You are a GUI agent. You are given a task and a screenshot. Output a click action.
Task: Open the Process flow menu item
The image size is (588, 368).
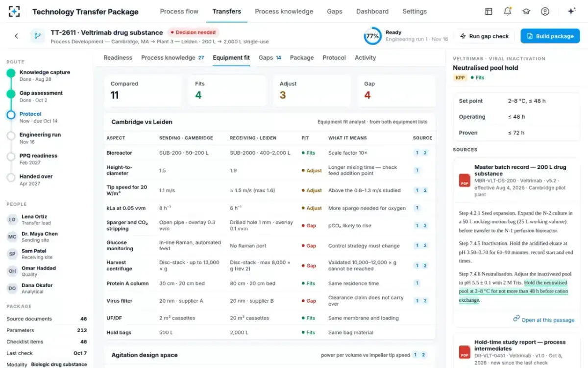pyautogui.click(x=179, y=11)
